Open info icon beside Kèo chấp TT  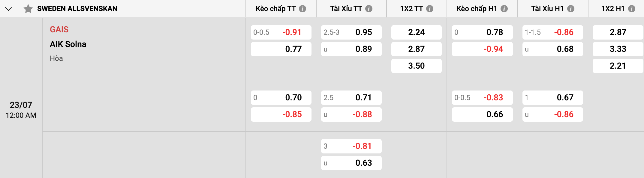click(302, 9)
